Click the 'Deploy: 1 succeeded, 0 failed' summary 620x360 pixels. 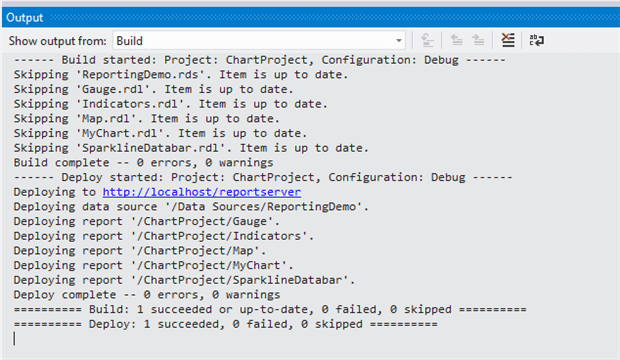pyautogui.click(x=225, y=324)
